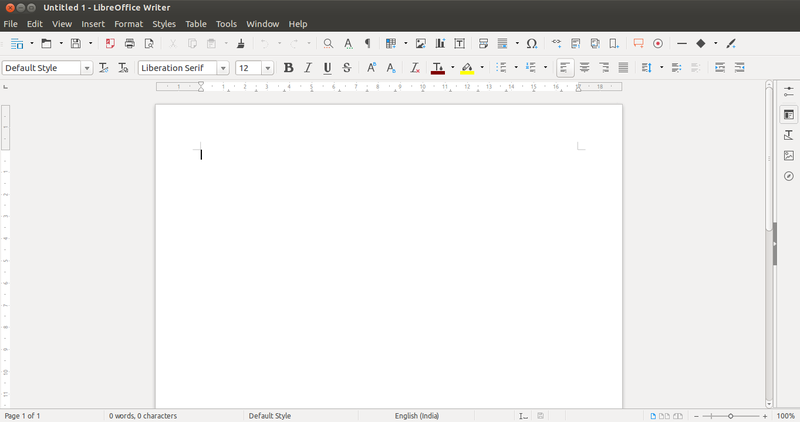This screenshot has width=800, height=422.
Task: Apply yellow highlighting color
Action: pos(467,68)
